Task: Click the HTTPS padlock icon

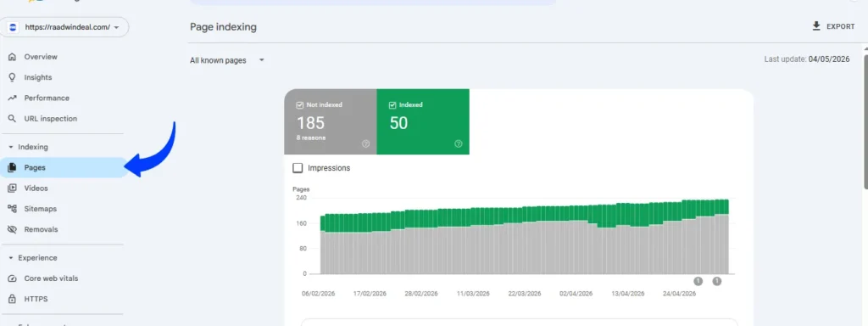Action: (x=12, y=299)
